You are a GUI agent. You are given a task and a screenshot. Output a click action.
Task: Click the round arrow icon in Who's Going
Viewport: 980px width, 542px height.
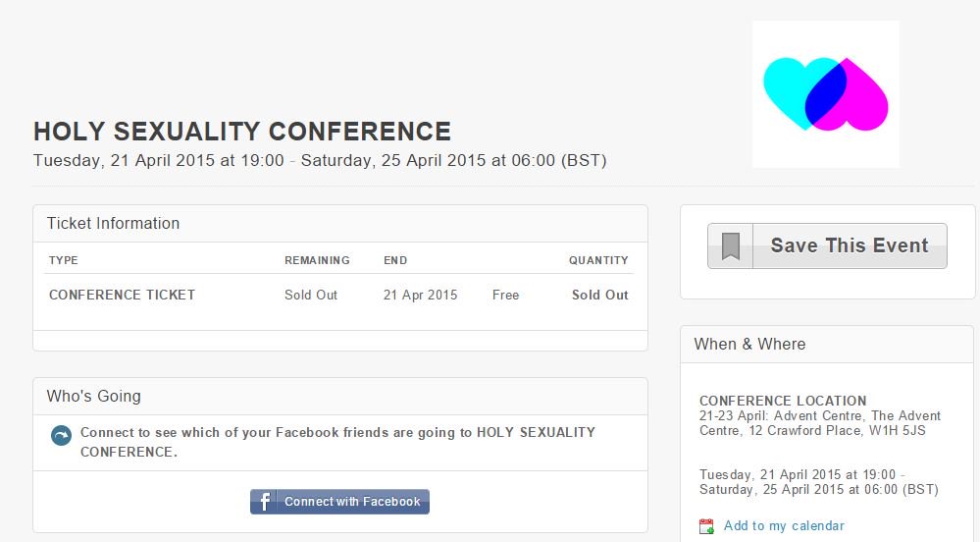pyautogui.click(x=61, y=436)
